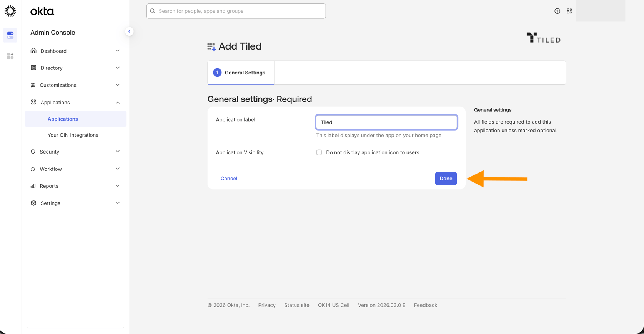644x334 pixels.
Task: Click the Security shield icon
Action: pyautogui.click(x=33, y=152)
